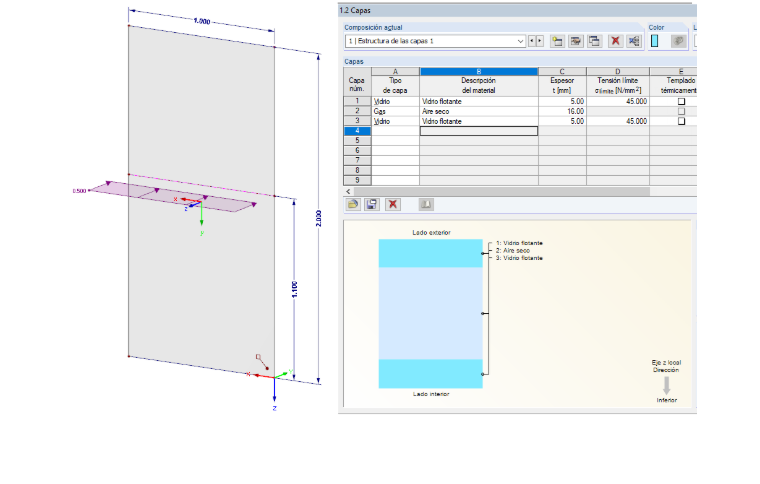760x484 pixels.
Task: Delete current composition with red X
Action: click(615, 41)
